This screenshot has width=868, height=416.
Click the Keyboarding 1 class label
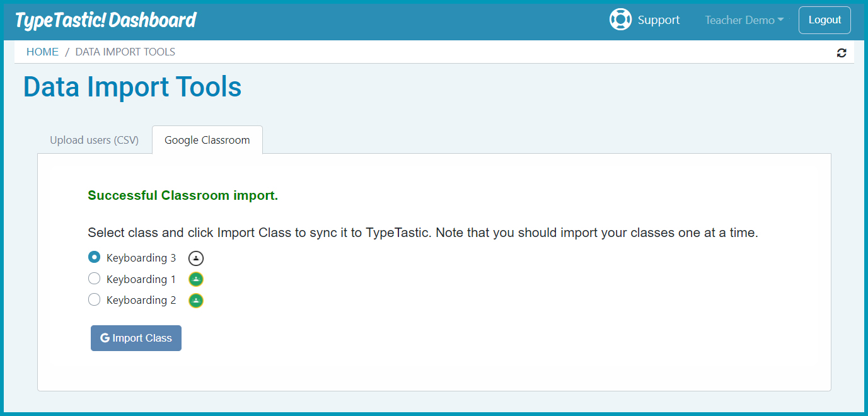point(141,279)
